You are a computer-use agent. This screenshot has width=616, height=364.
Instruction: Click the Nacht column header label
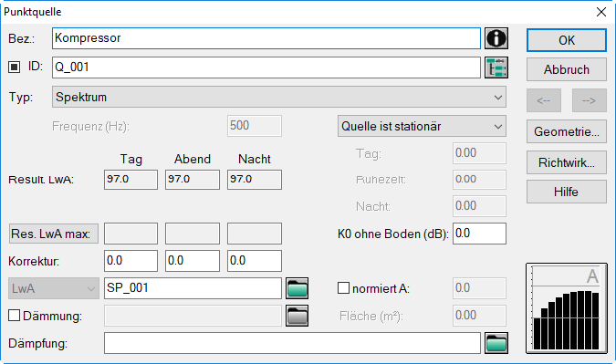[x=255, y=159]
